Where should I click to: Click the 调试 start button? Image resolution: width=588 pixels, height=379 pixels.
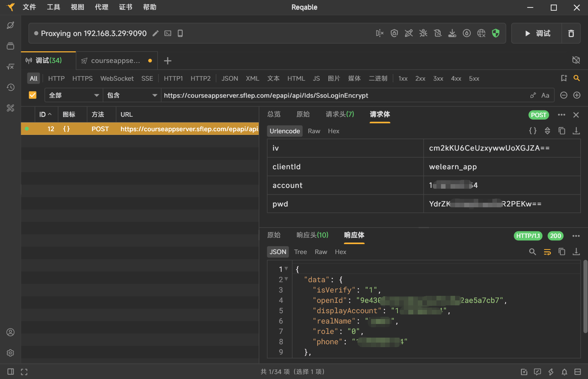(x=537, y=34)
